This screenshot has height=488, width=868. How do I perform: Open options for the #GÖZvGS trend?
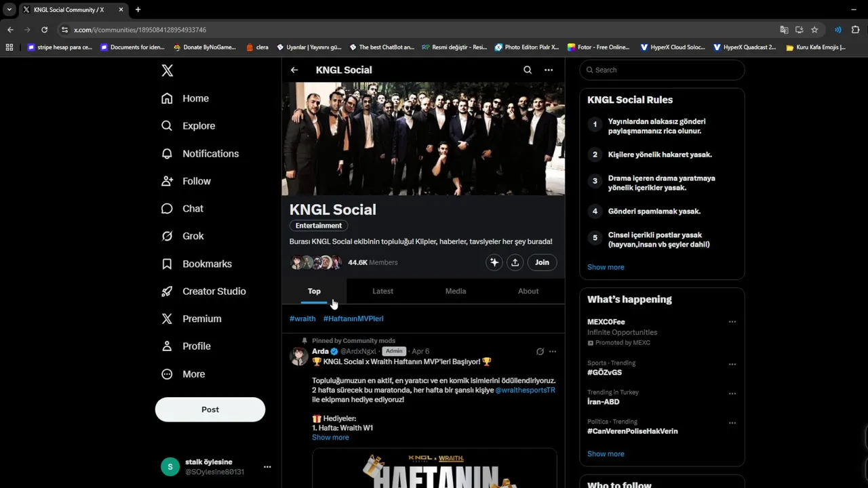pyautogui.click(x=732, y=364)
